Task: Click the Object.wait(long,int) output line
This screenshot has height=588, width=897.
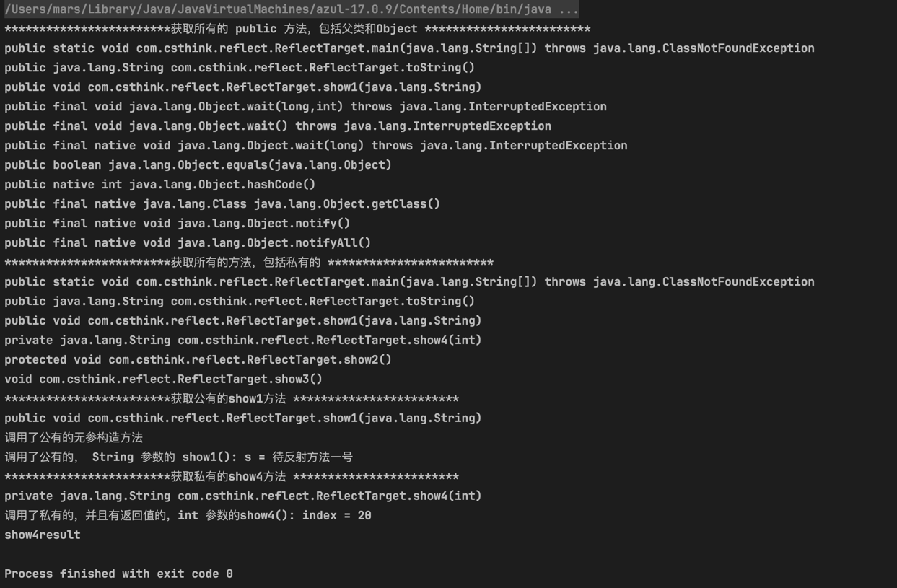Action: click(305, 107)
